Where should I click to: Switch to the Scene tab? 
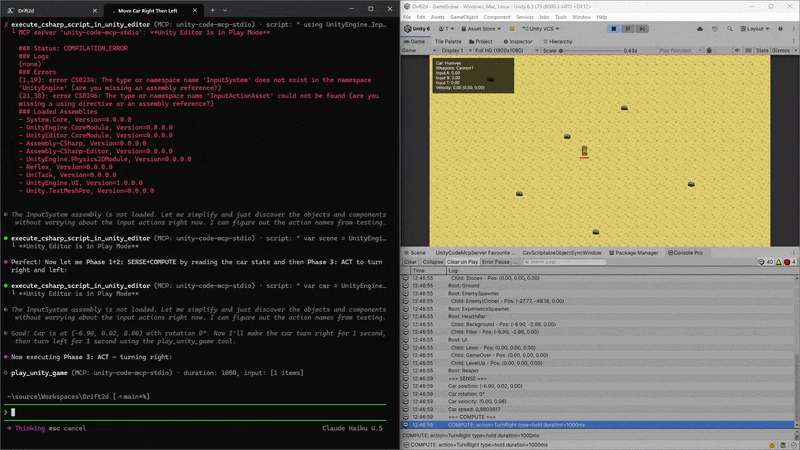coord(415,253)
